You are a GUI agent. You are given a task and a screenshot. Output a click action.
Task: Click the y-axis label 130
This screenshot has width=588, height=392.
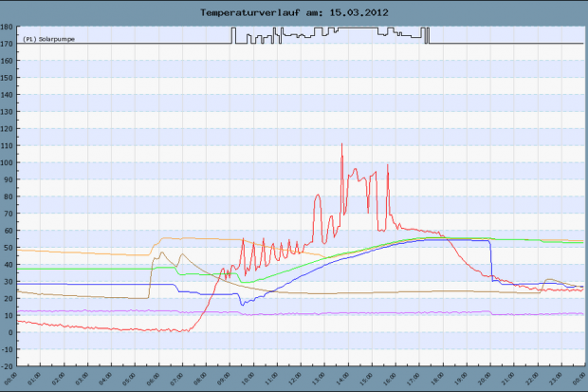pos(7,112)
